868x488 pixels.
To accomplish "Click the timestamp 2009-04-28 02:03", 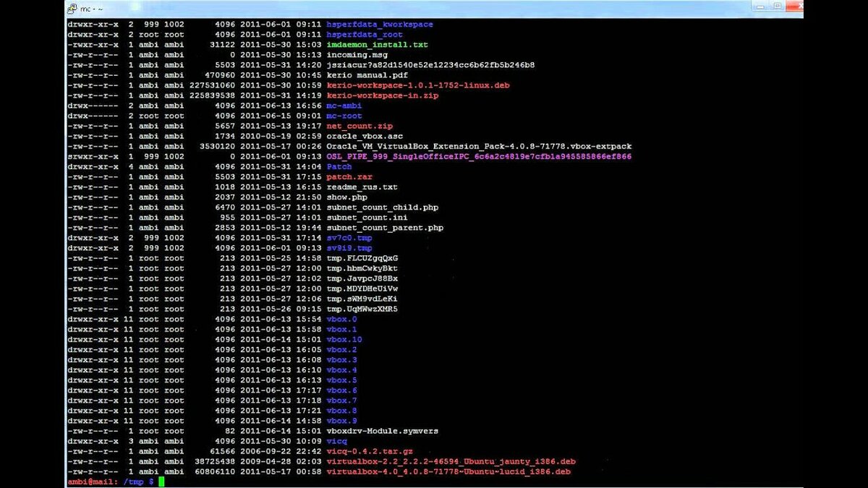I will pyautogui.click(x=281, y=461).
